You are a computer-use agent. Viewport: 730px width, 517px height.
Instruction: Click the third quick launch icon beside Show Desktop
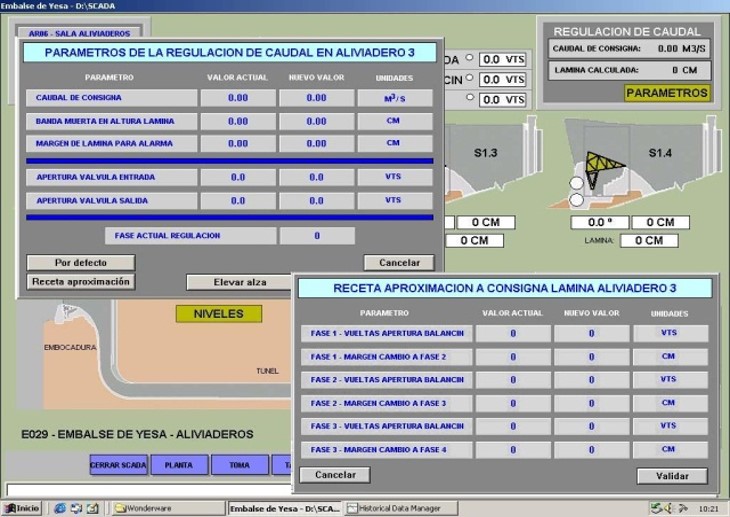92,508
